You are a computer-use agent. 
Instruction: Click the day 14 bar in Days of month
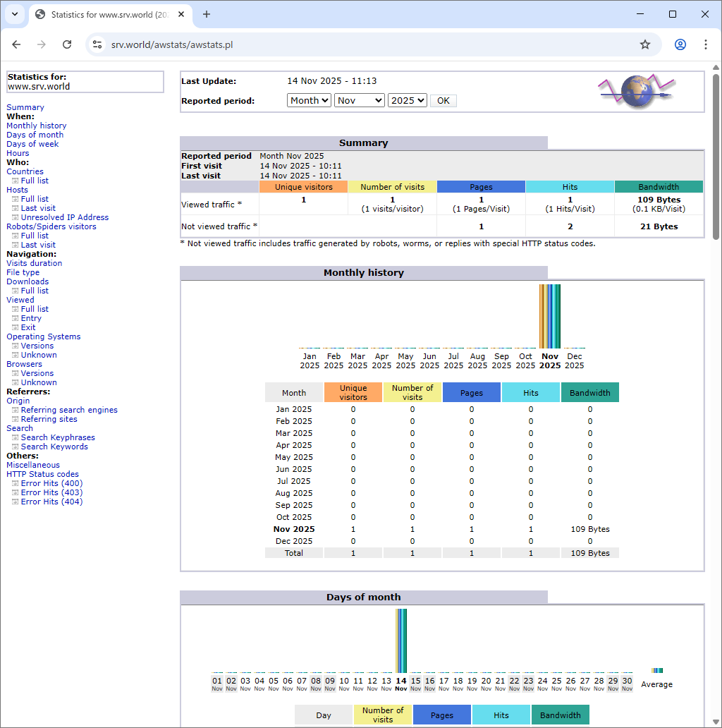[x=401, y=641]
